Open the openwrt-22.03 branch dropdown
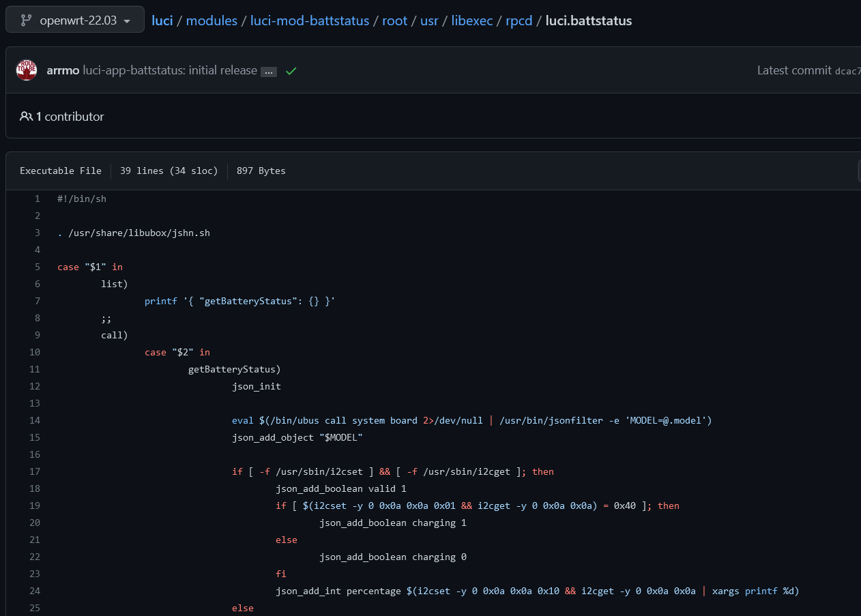This screenshot has height=616, width=861. pos(75,20)
